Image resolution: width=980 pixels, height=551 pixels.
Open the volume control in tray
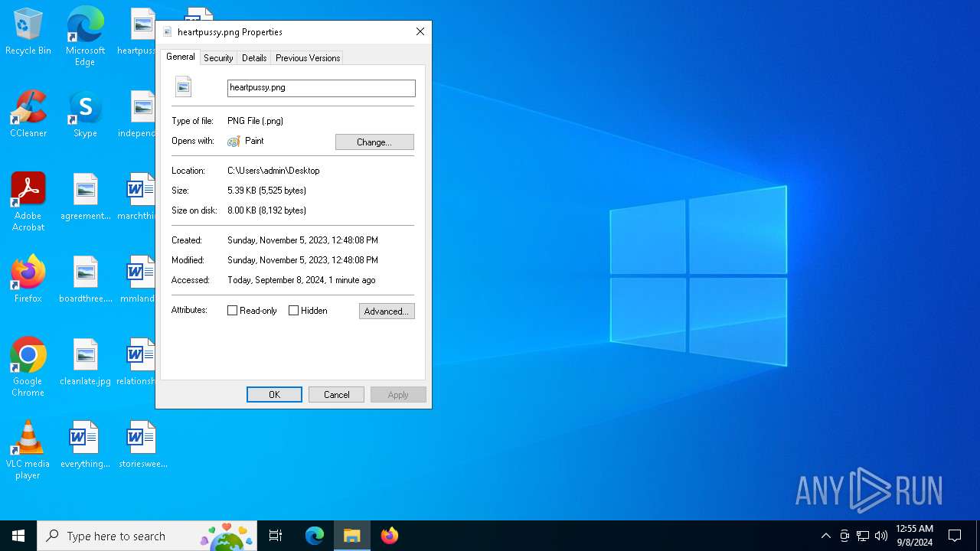pyautogui.click(x=881, y=536)
